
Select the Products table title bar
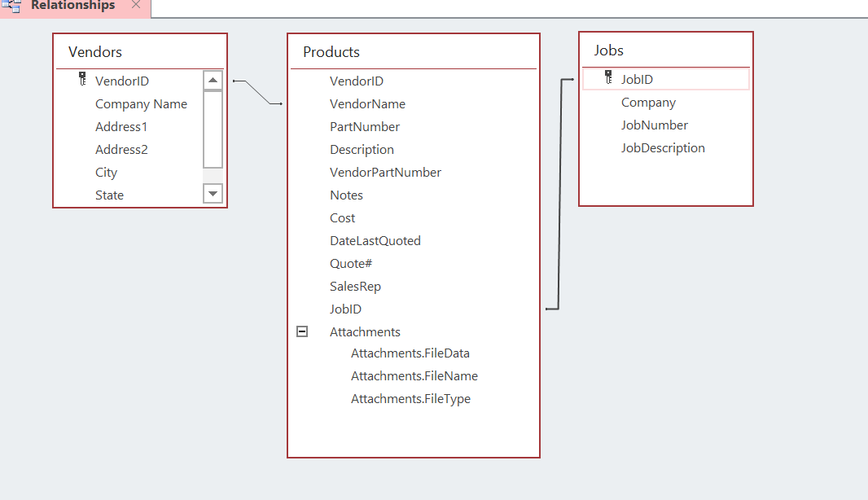point(413,52)
